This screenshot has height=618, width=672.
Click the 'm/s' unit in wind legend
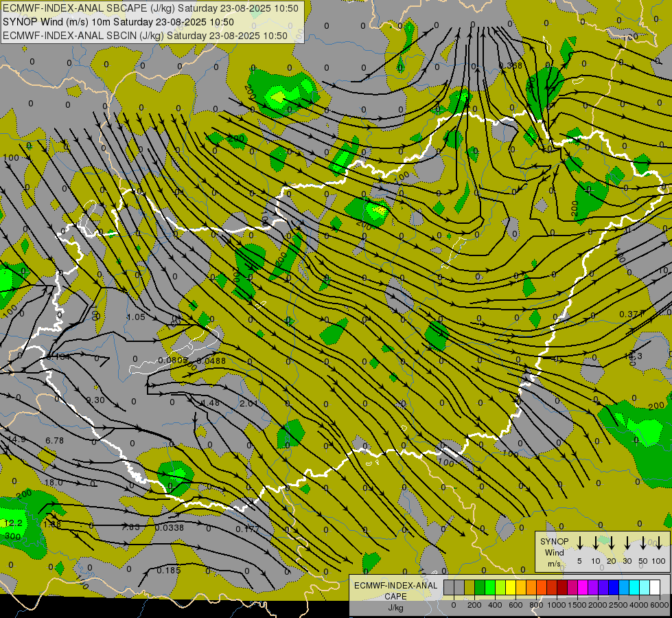click(x=554, y=564)
